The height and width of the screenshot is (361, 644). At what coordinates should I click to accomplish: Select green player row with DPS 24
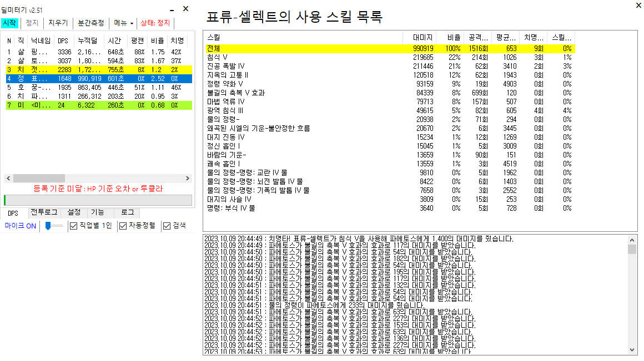[x=99, y=105]
